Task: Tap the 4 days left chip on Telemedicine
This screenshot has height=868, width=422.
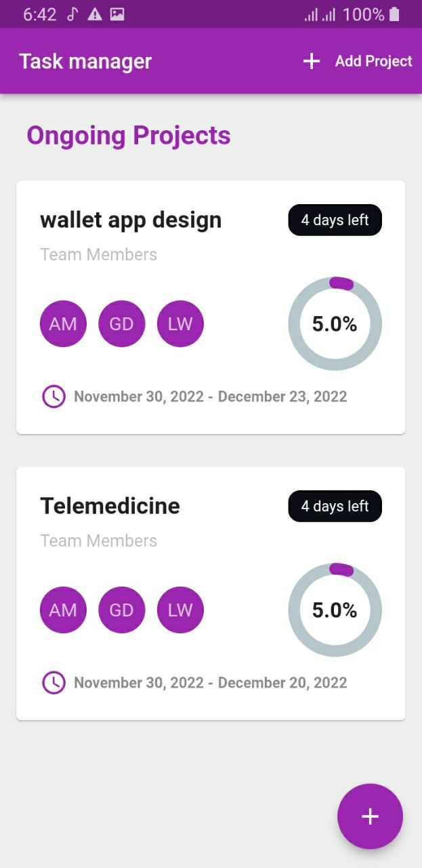Action: 335,506
